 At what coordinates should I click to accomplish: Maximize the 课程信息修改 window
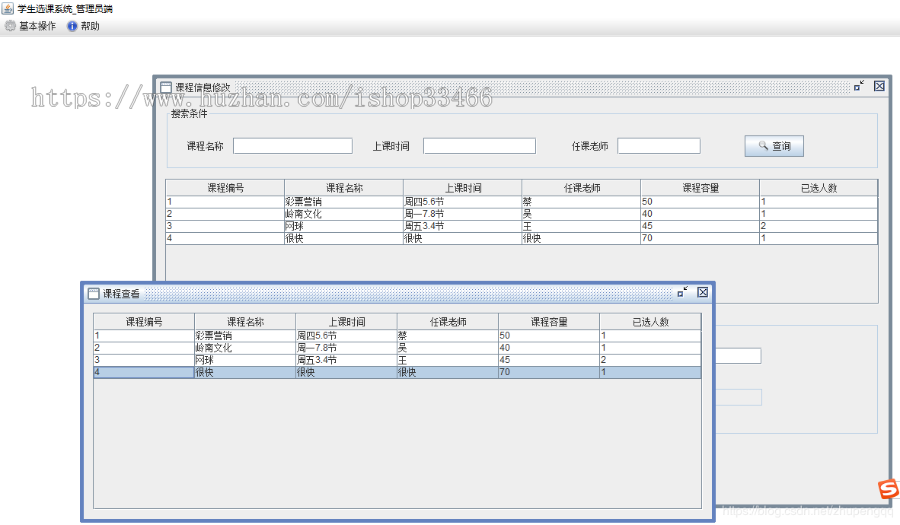tap(859, 86)
